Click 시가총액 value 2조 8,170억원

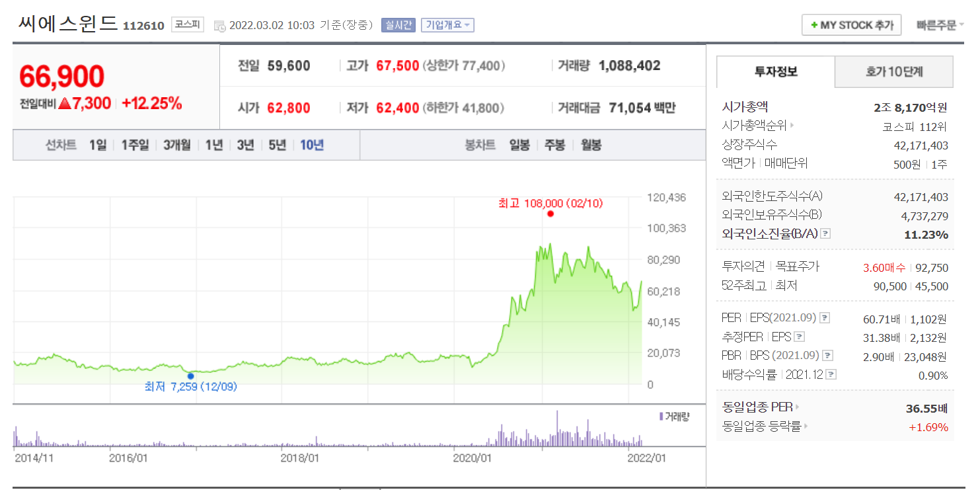tap(911, 107)
